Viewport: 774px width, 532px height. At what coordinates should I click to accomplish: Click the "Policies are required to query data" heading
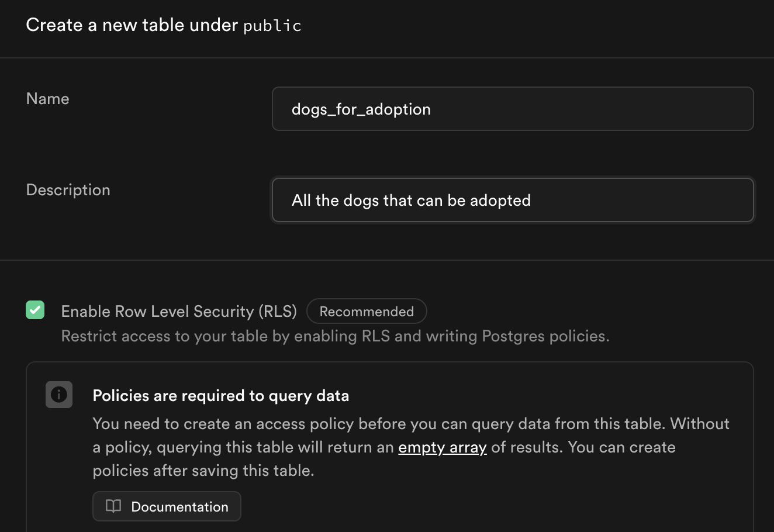click(x=221, y=396)
